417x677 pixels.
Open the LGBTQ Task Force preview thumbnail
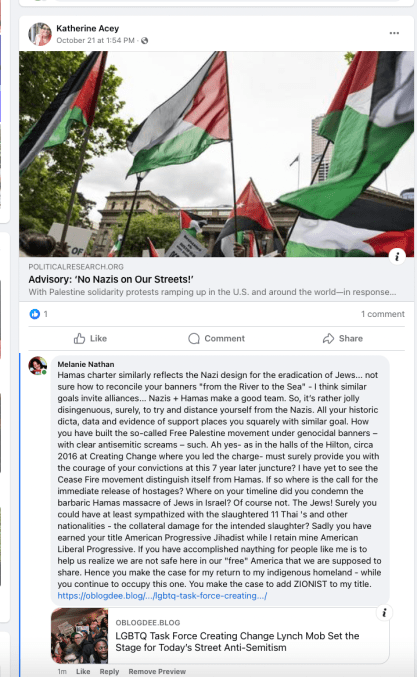(80, 636)
